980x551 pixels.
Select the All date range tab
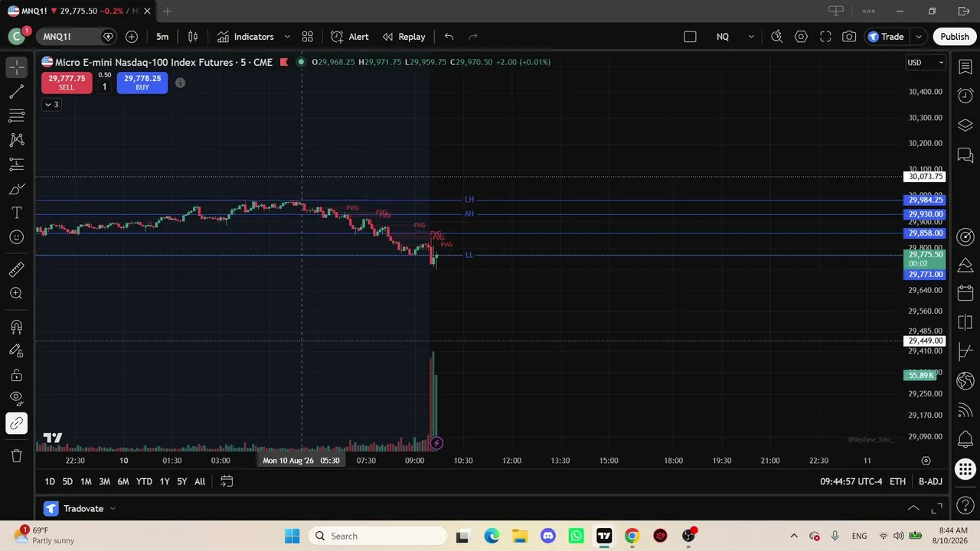pyautogui.click(x=200, y=481)
